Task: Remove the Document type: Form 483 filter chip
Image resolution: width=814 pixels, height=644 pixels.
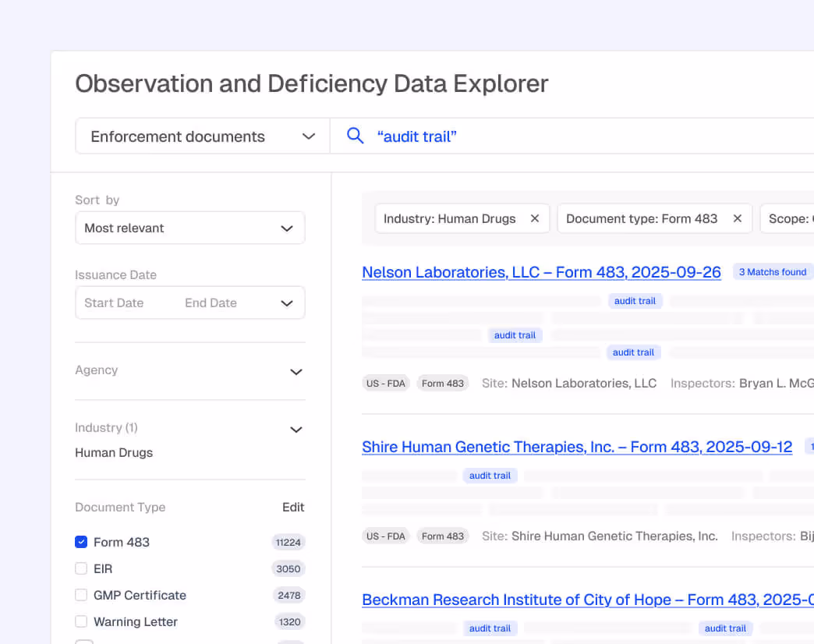Action: [737, 218]
